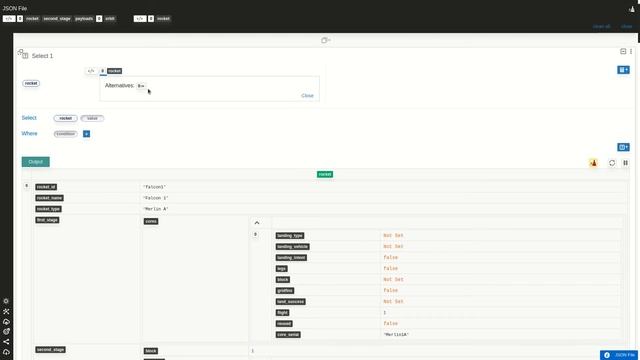Viewport: 640px width, 360px height.
Task: Click the Select label
Action: pyautogui.click(x=29, y=118)
